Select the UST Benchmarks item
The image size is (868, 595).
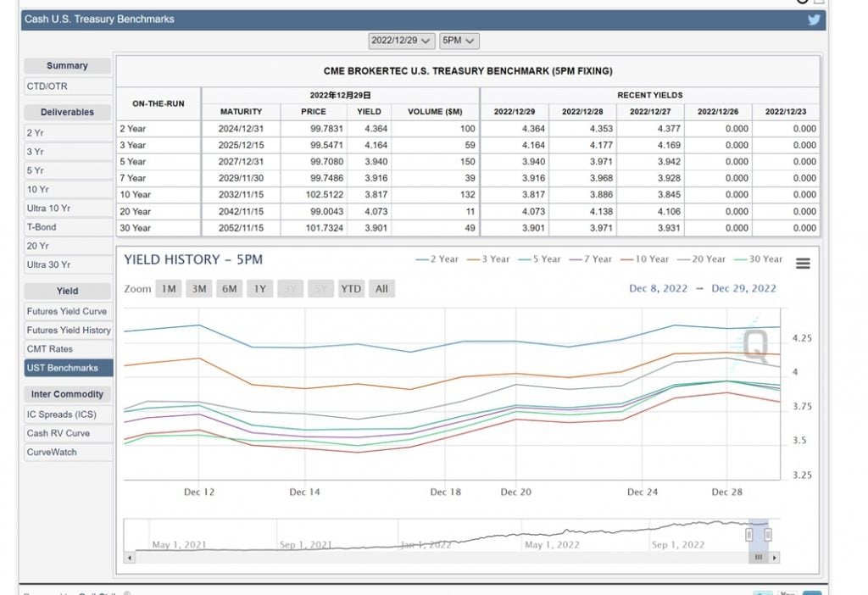click(x=68, y=368)
